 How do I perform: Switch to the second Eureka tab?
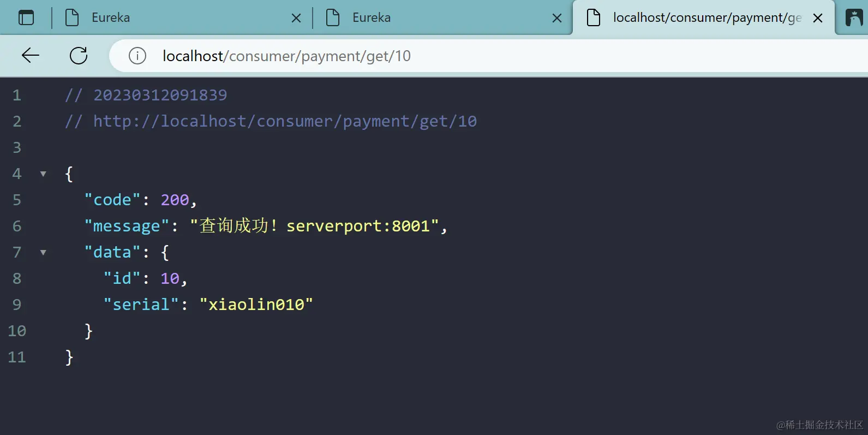(443, 17)
